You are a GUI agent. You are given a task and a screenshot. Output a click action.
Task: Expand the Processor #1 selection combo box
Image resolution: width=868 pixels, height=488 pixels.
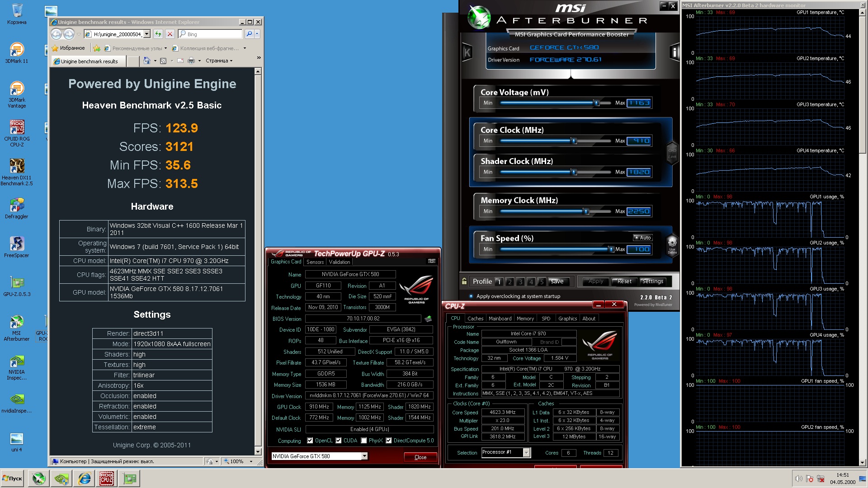(x=526, y=453)
